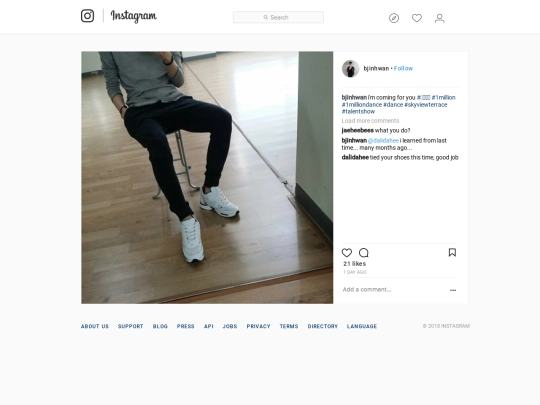Image resolution: width=540 pixels, height=405 pixels.
Task: Click the Instagram camera logo icon
Action: [87, 16]
